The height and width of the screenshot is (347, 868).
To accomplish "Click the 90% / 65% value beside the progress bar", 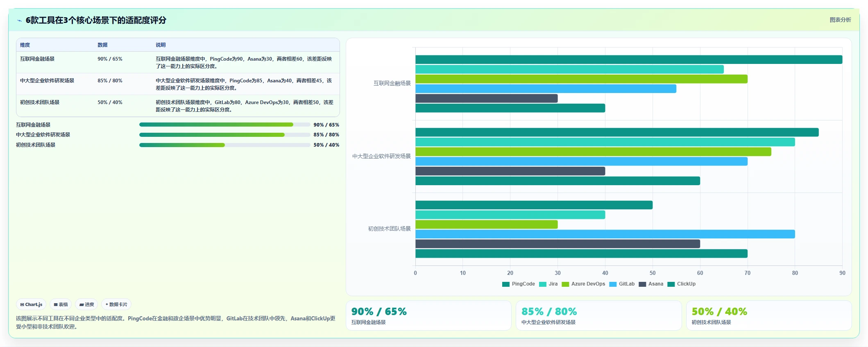I will point(326,125).
